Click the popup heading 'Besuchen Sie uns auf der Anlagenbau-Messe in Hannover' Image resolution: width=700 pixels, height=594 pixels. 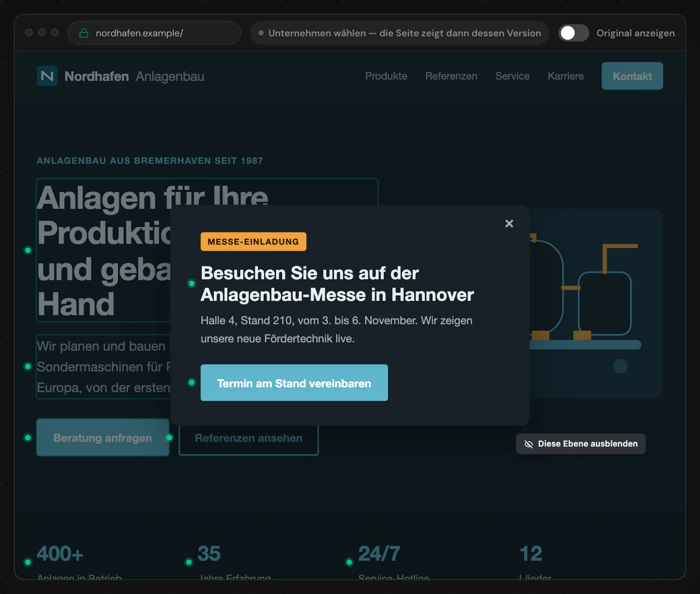tap(337, 284)
